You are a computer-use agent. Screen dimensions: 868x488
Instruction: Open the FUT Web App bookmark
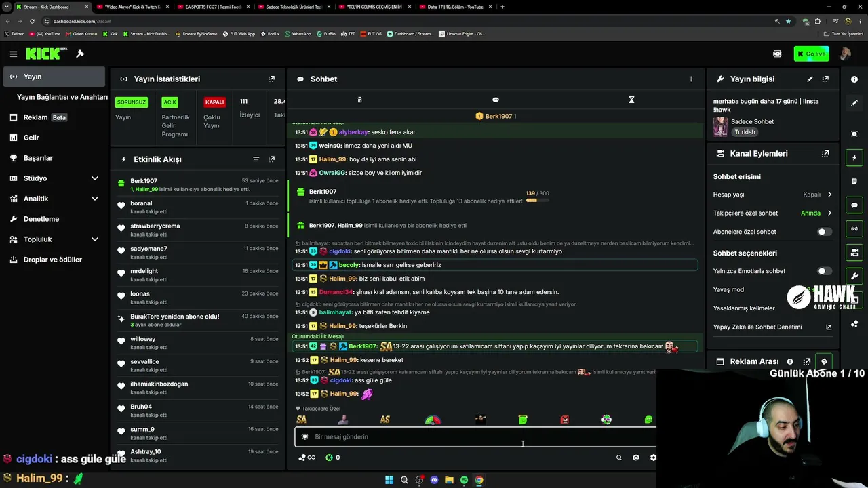pyautogui.click(x=239, y=34)
